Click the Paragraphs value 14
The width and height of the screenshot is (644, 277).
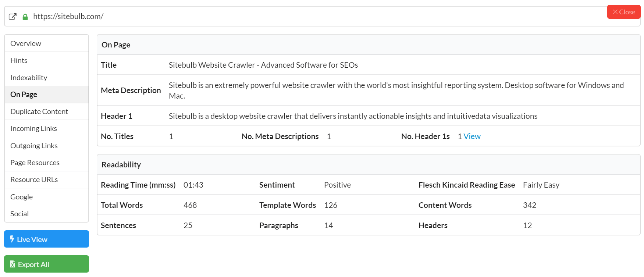(x=328, y=225)
